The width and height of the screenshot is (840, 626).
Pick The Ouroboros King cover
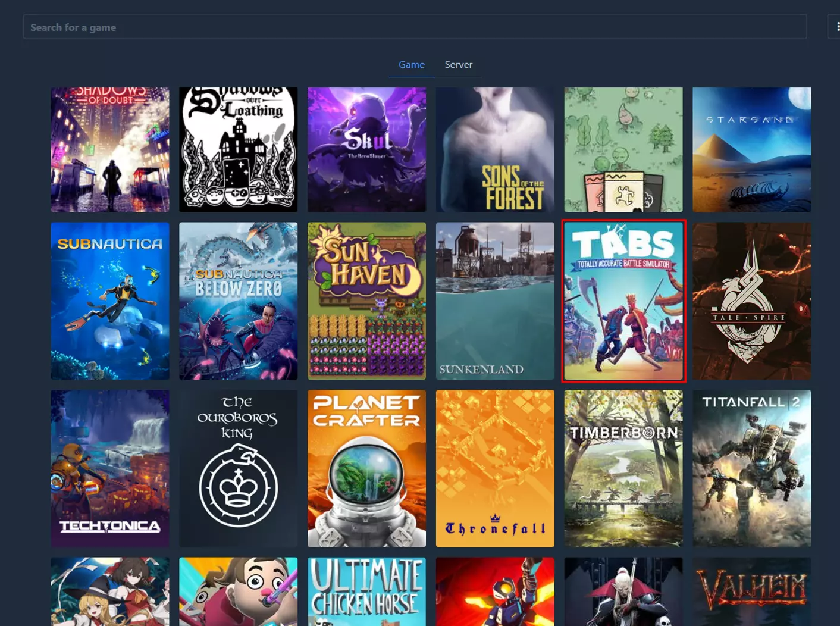(238, 468)
